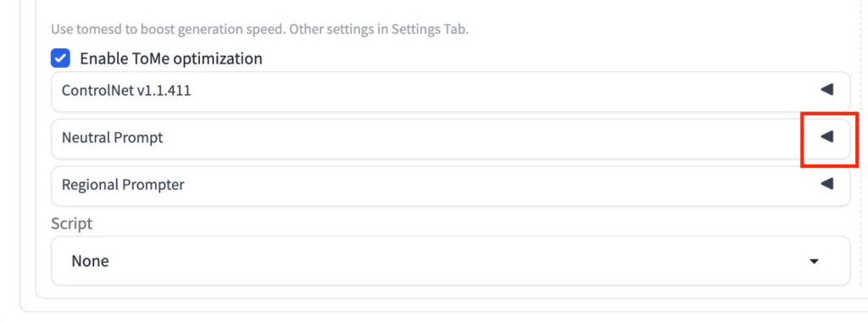Click "Settings Tab" words in hint text
Screen dimensions: 868x322
coord(430,30)
